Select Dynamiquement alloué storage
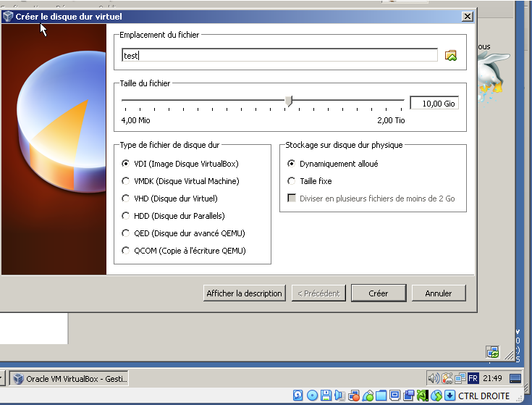This screenshot has height=405, width=532. pos(332,164)
